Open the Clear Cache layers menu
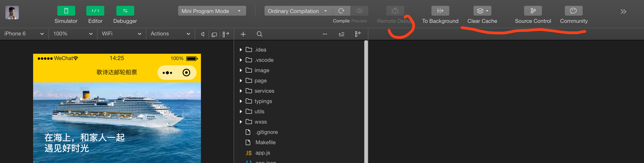Screen dimensions: 644x163 pyautogui.click(x=482, y=11)
